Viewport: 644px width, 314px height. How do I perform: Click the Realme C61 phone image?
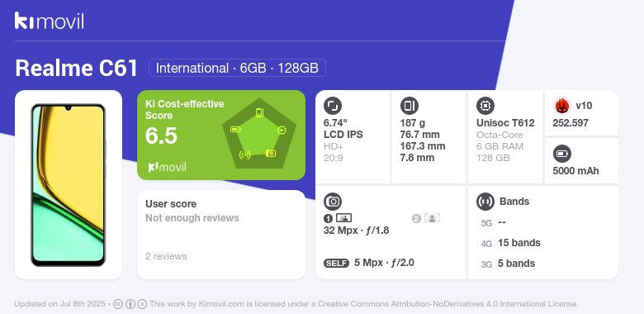pyautogui.click(x=69, y=185)
